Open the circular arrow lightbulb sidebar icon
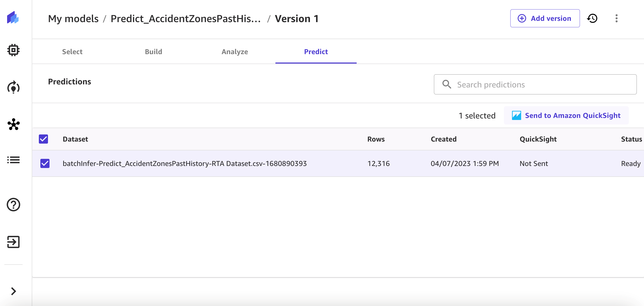The image size is (644, 306). coord(13,87)
